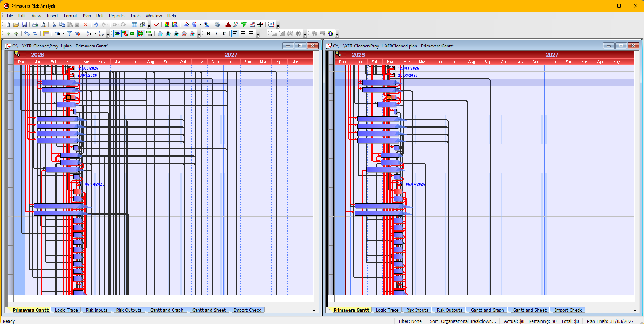The height and width of the screenshot is (324, 644).
Task: Click the 2027 year header in Proy-1.plan window
Action: (231, 55)
